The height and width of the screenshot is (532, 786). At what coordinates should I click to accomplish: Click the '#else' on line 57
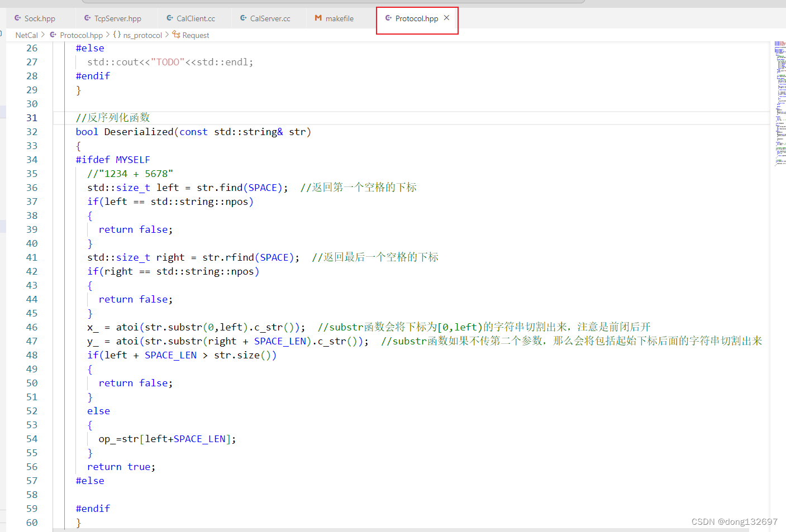pos(90,481)
